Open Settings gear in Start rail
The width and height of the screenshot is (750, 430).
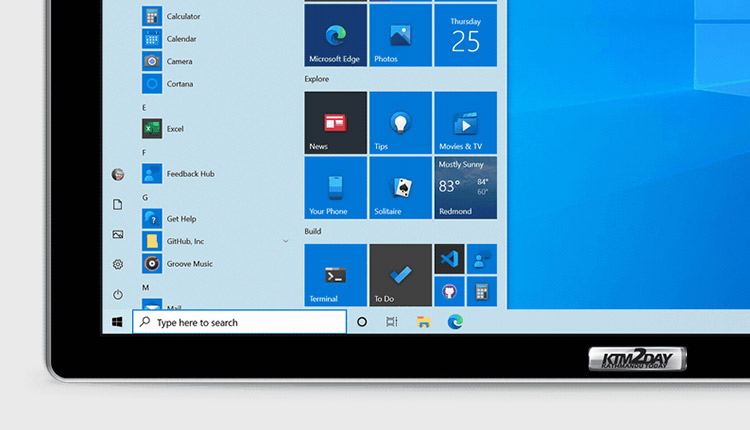tap(118, 265)
